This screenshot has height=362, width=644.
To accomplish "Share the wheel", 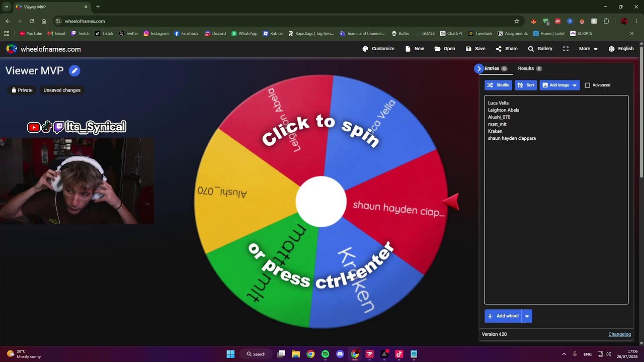I will (x=507, y=49).
